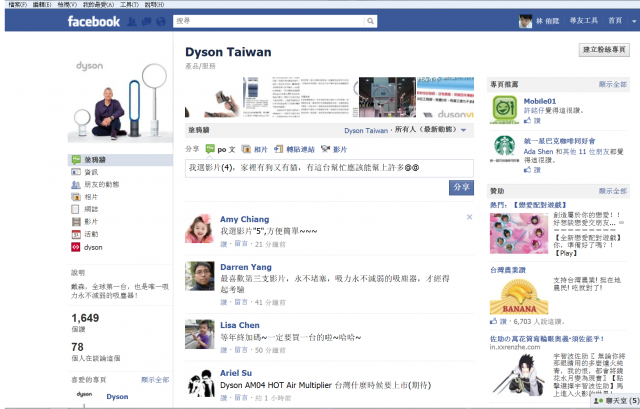Image resolution: width=640 pixels, height=409 pixels.
Task: Open Ariel Su's profile name link
Action: click(236, 373)
